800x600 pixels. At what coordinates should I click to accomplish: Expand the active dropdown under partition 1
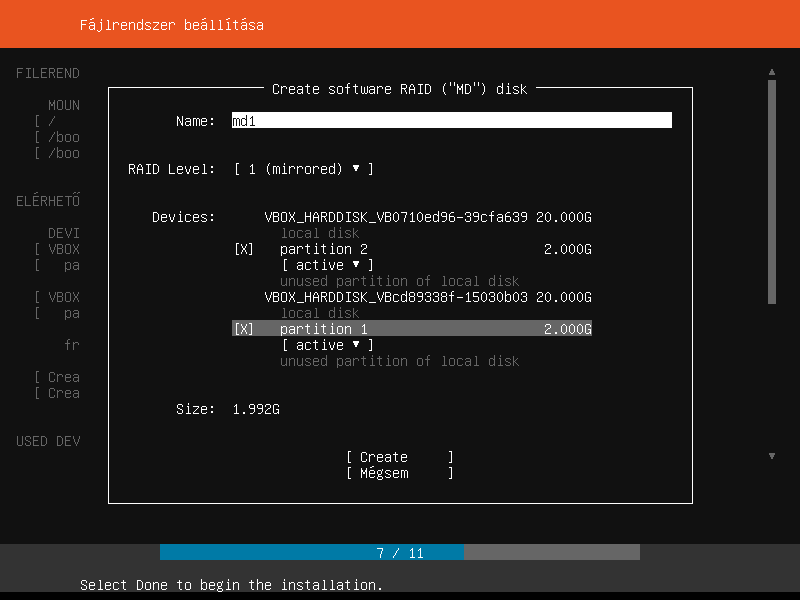(327, 345)
